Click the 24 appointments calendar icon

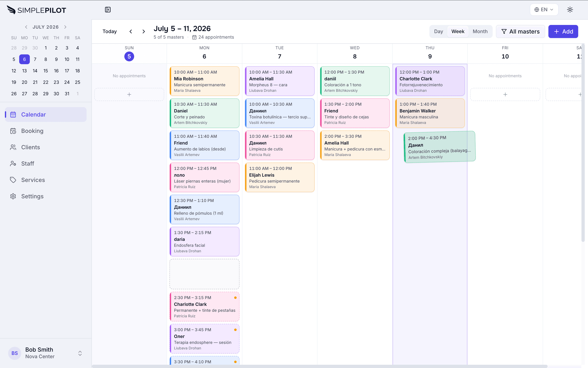(194, 37)
